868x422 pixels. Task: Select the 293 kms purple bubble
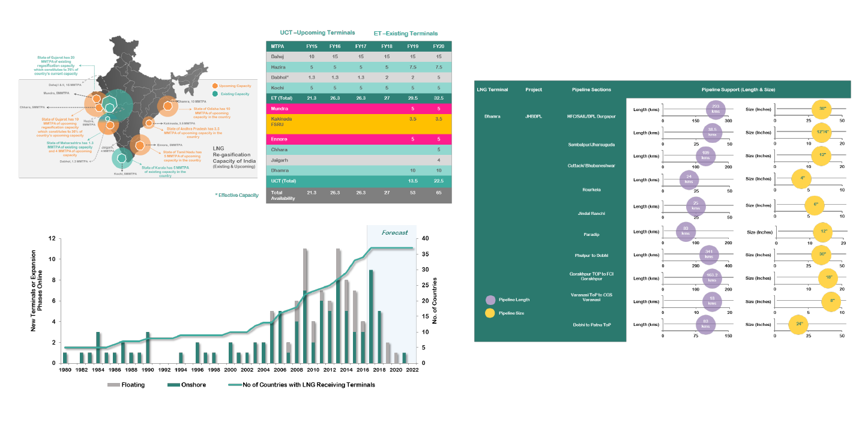(716, 110)
